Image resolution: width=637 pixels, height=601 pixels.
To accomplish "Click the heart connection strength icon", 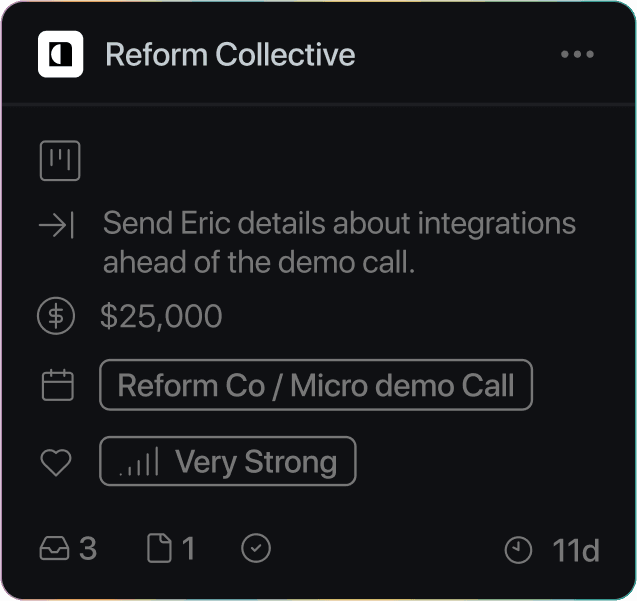I will point(57,463).
